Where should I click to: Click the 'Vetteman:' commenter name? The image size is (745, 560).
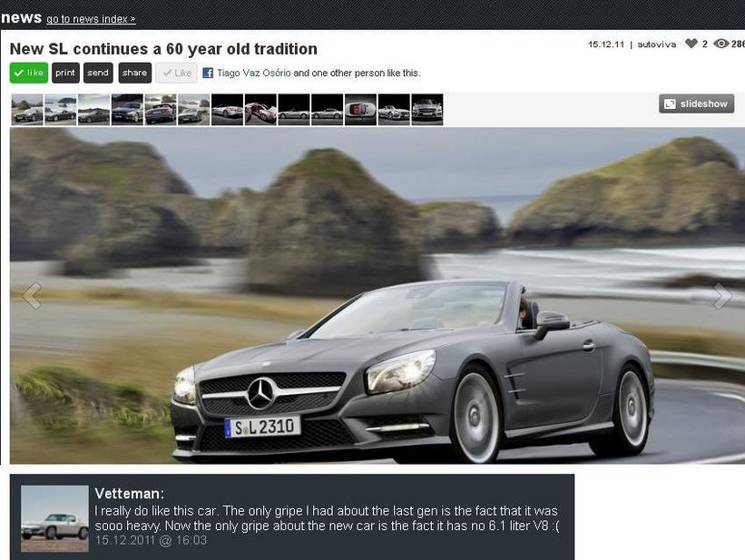(129, 493)
